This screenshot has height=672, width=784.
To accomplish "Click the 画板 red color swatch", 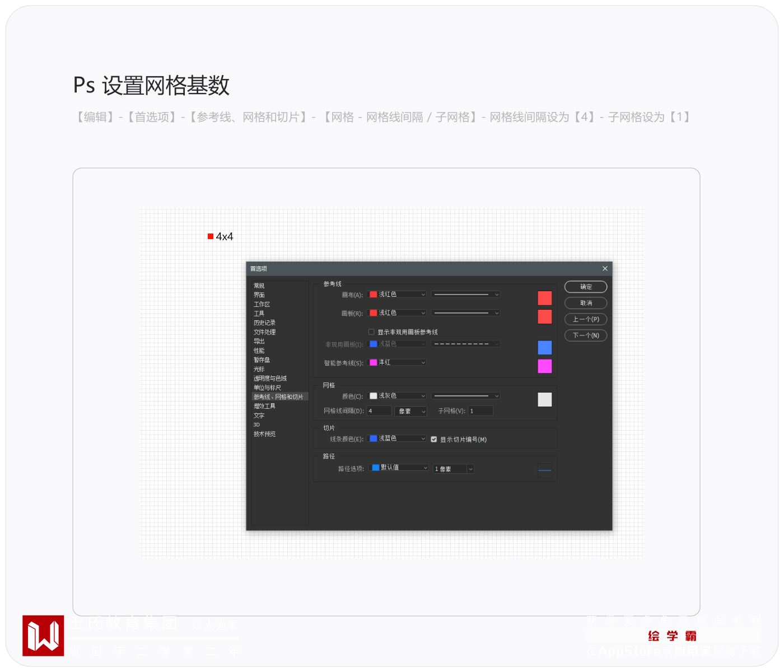I will click(x=545, y=317).
